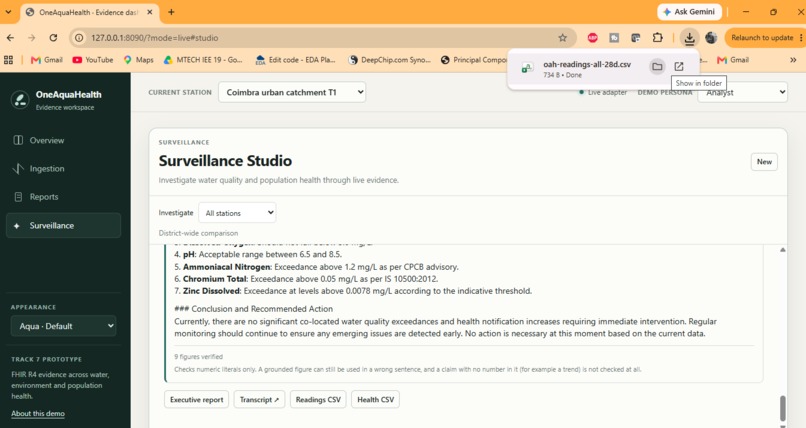The width and height of the screenshot is (806, 428).
Task: Click the Ingestion pulse icon
Action: click(x=18, y=169)
